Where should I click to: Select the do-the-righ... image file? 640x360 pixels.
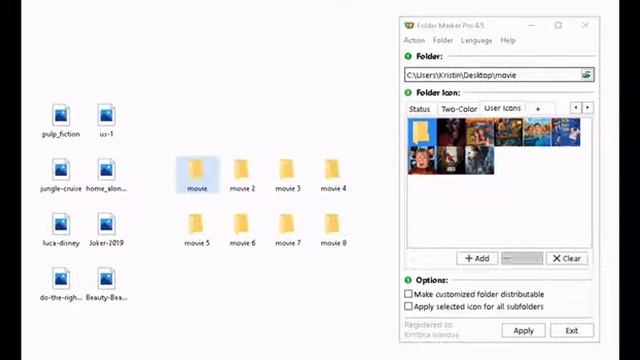[x=61, y=284]
